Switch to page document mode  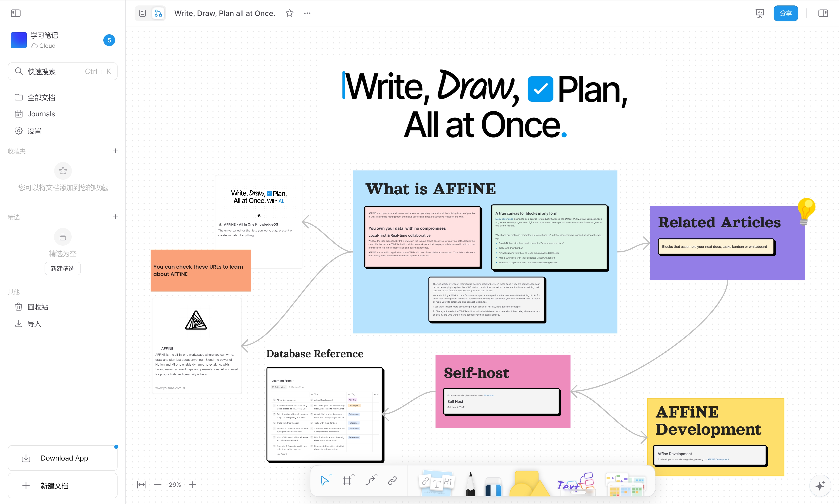143,13
